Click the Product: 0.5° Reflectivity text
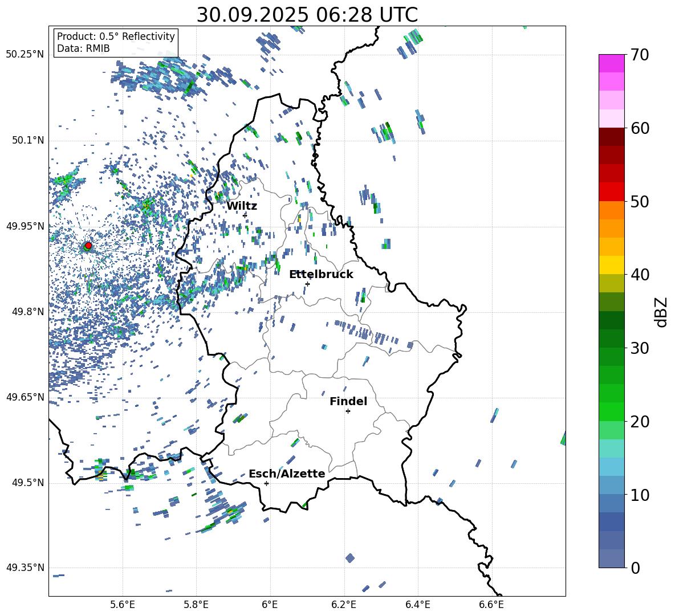The image size is (675, 616). 116,36
